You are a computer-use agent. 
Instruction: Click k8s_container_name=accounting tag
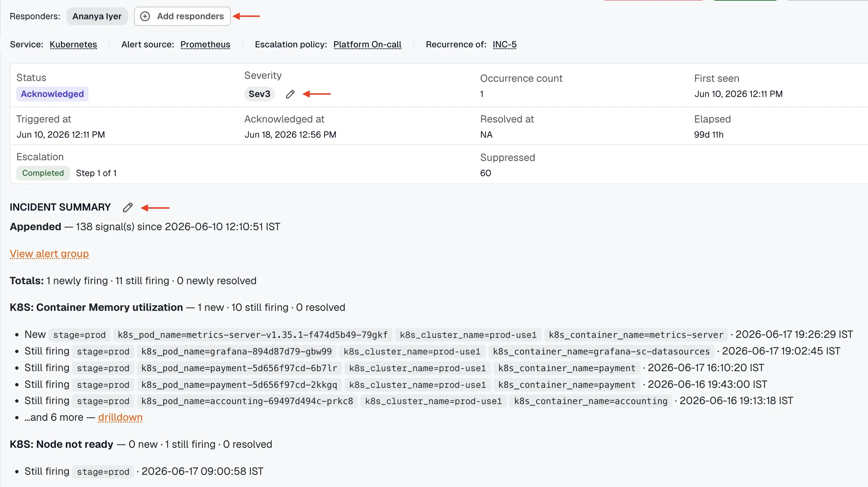click(591, 401)
